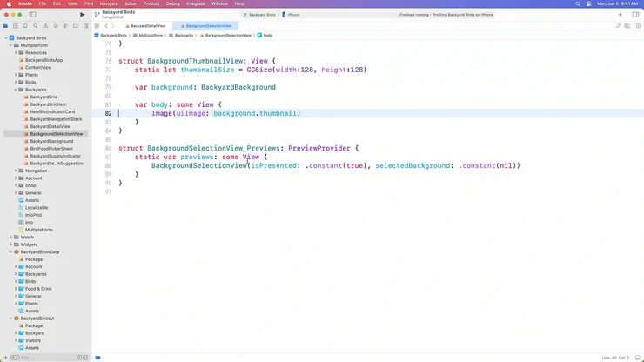Image resolution: width=644 pixels, height=362 pixels.
Task: Collapse the Multiplatform group
Action: click(x=11, y=45)
